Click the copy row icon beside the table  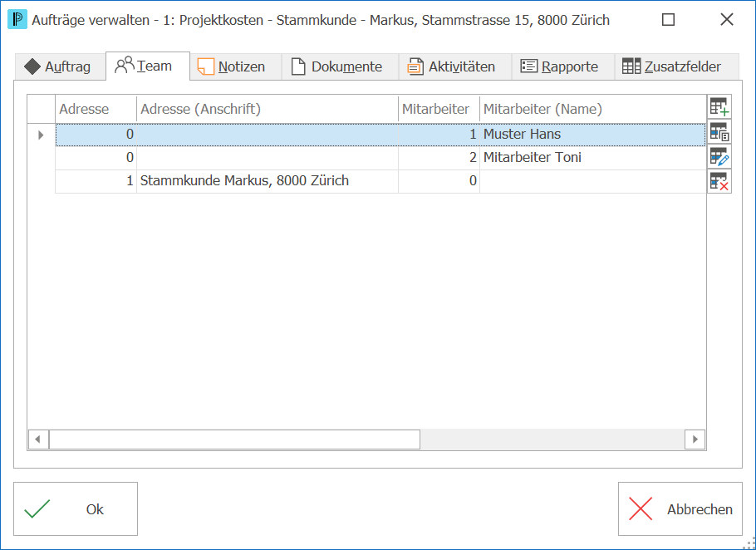click(x=719, y=132)
